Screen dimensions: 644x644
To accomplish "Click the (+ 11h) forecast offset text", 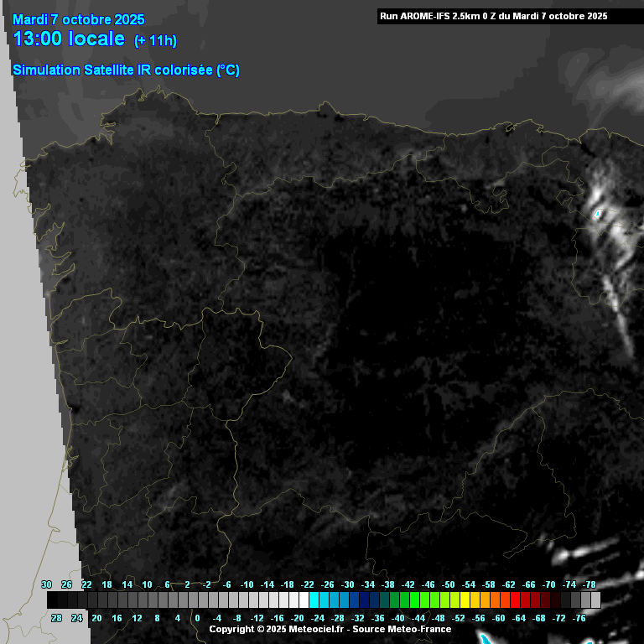I will coord(155,41).
